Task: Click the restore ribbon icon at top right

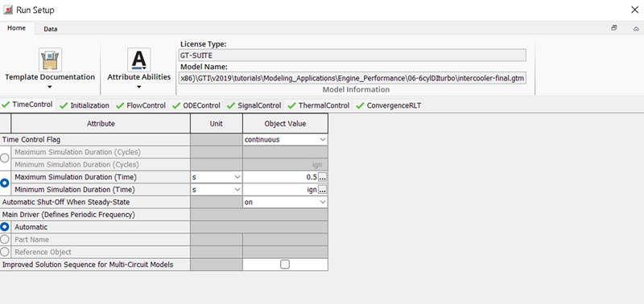Action: [614, 28]
